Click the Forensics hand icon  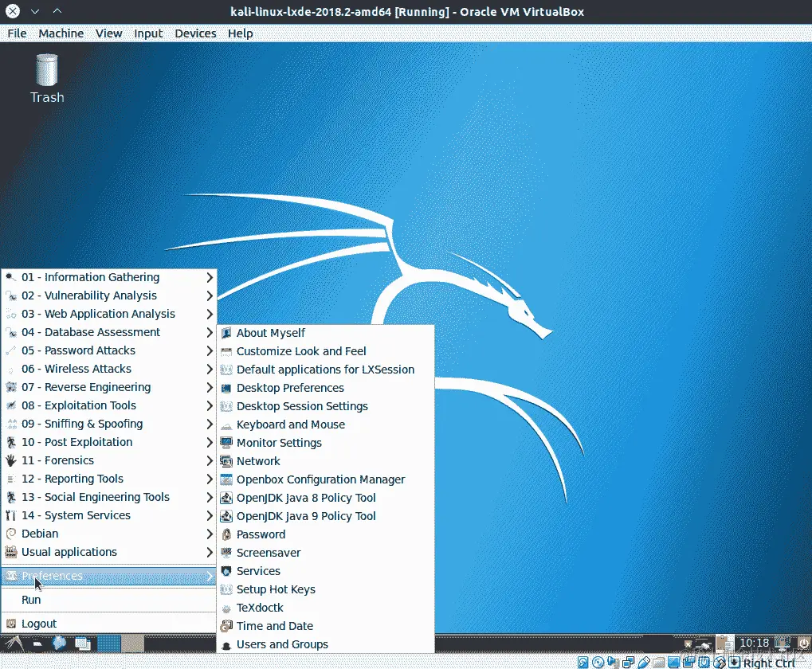click(x=11, y=460)
